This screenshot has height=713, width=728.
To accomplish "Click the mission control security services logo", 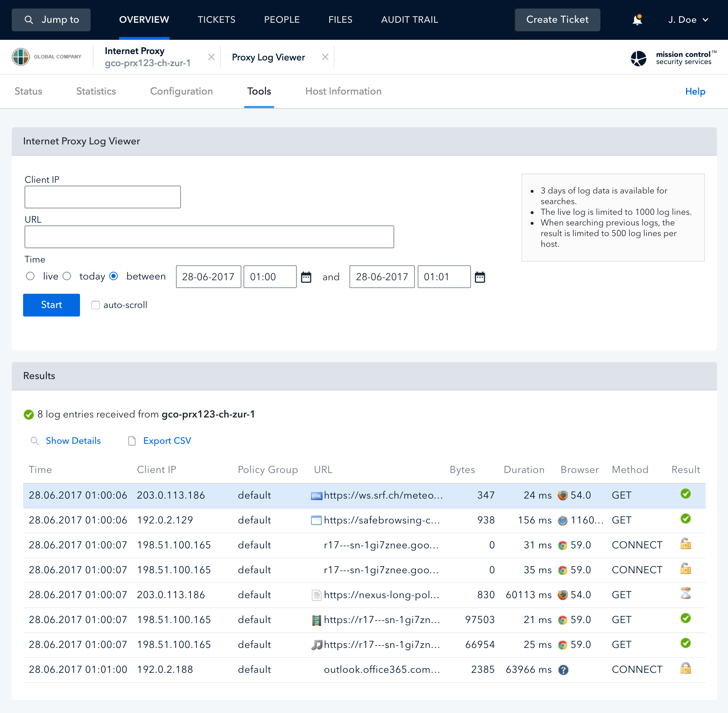I will [x=673, y=58].
